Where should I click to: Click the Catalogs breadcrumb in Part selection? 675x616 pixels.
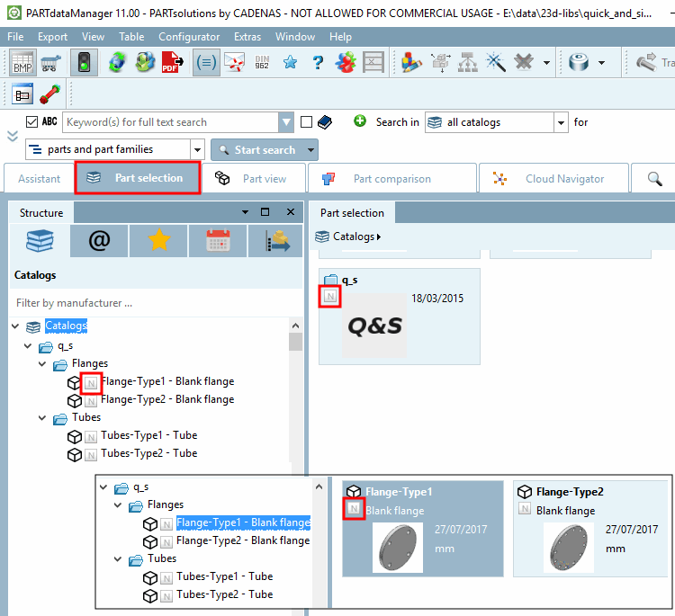[354, 237]
